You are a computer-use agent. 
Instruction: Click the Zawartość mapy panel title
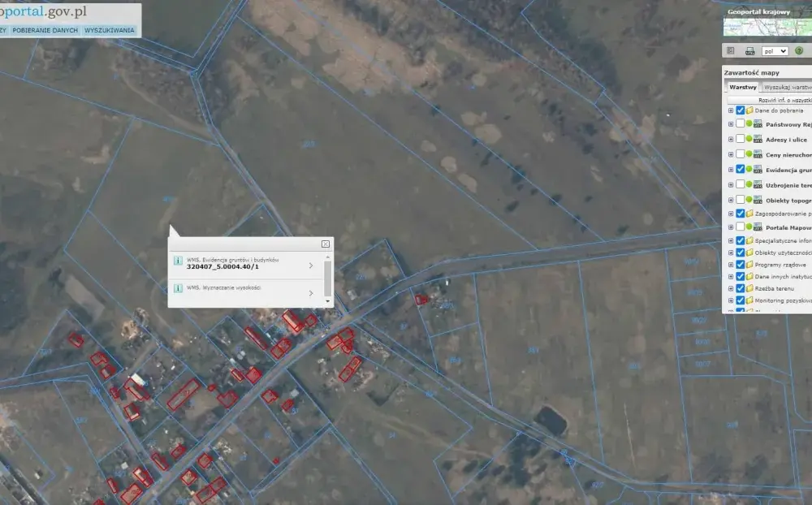751,72
